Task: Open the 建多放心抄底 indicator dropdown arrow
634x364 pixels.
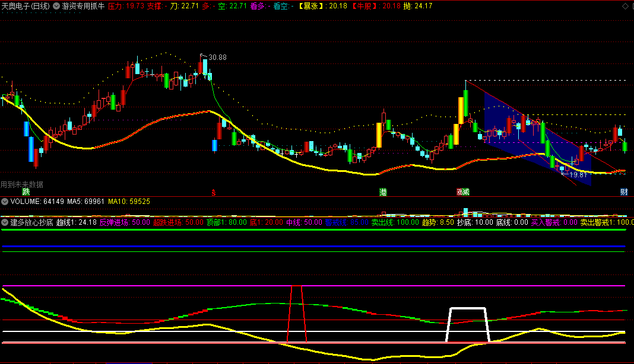Action: [x=5, y=222]
